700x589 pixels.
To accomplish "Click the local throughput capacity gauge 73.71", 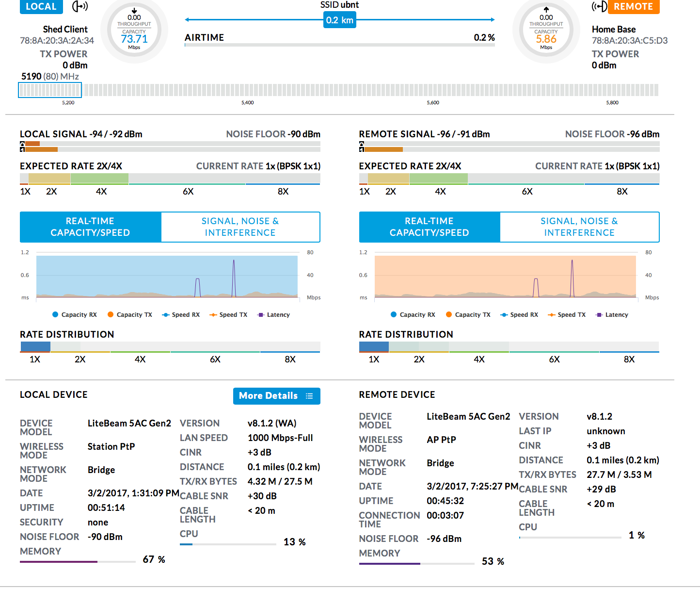I will click(x=134, y=30).
